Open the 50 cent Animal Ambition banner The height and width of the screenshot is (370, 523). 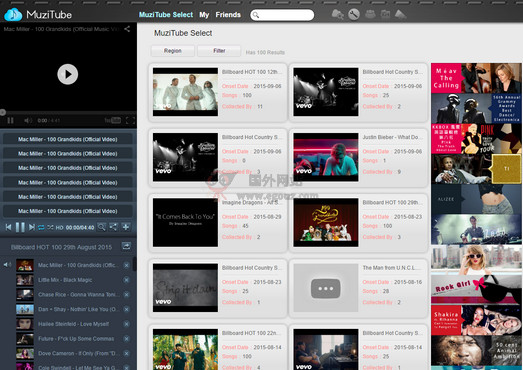click(476, 351)
